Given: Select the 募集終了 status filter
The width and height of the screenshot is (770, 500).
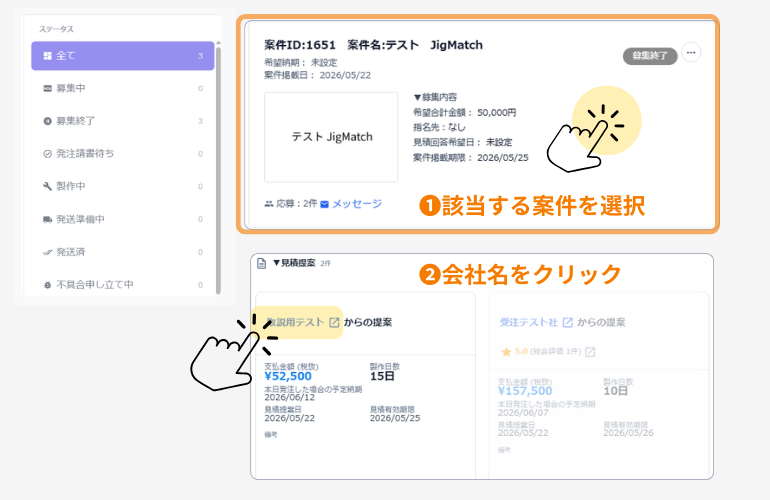Looking at the screenshot, I should [x=123, y=121].
